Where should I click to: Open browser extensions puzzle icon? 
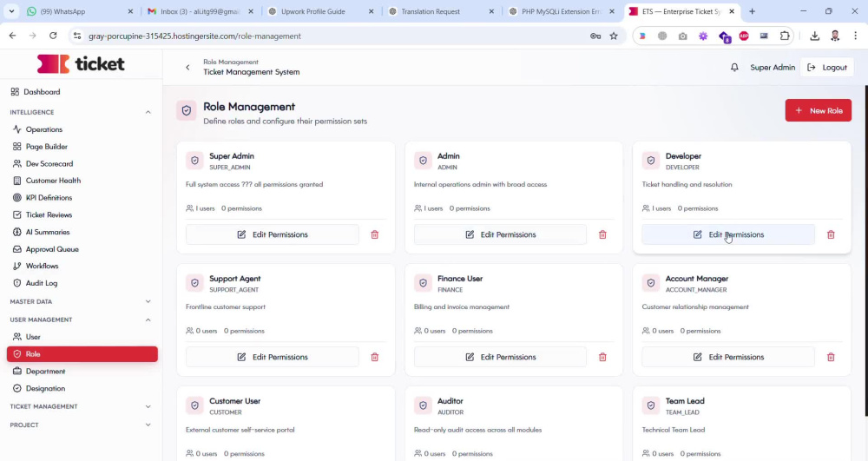click(x=785, y=36)
